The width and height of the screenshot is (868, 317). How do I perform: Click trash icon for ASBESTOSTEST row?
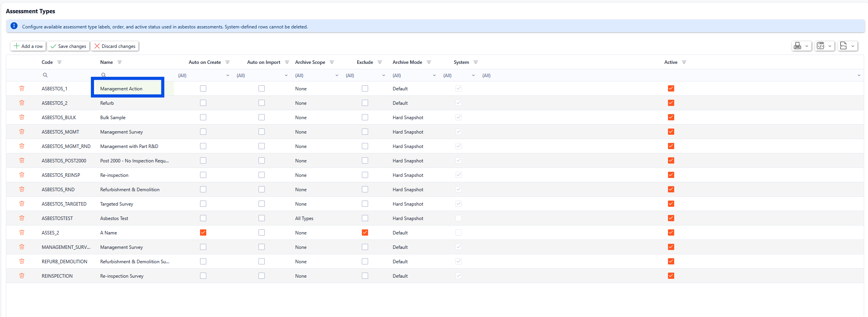[x=22, y=218]
